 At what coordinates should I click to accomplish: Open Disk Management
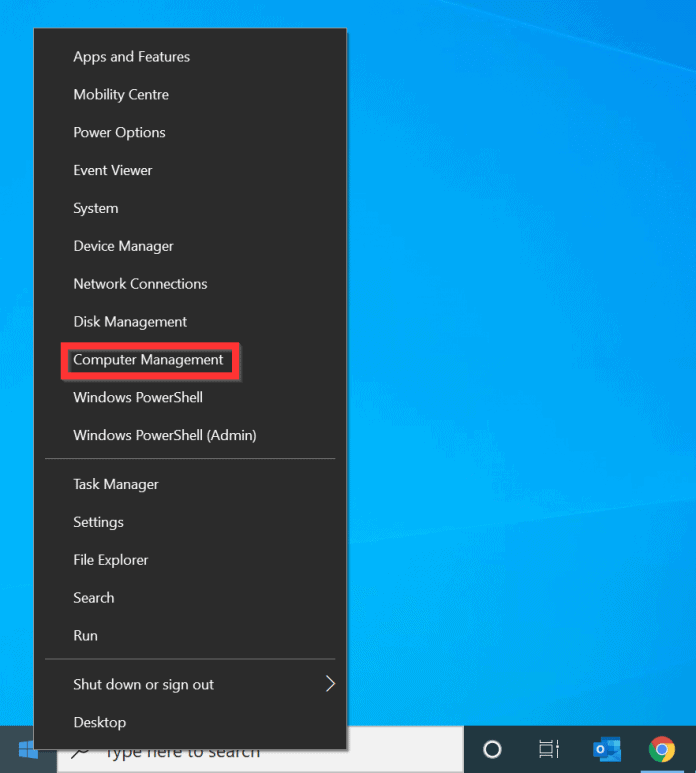130,322
